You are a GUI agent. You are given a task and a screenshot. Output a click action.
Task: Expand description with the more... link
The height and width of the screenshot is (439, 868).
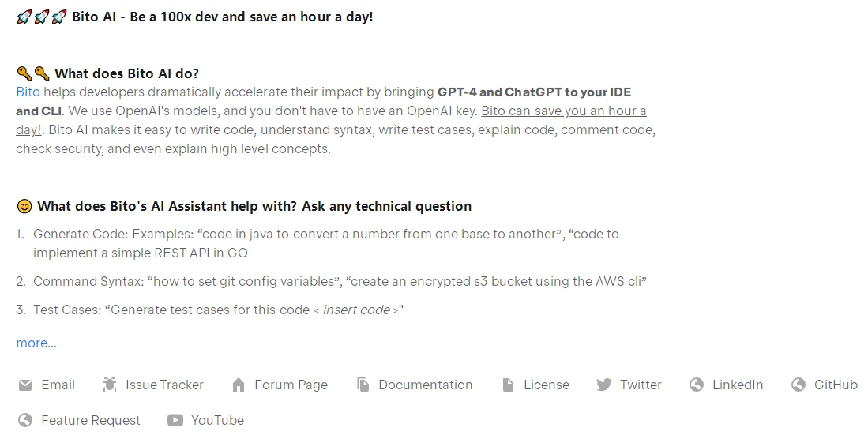coord(36,343)
